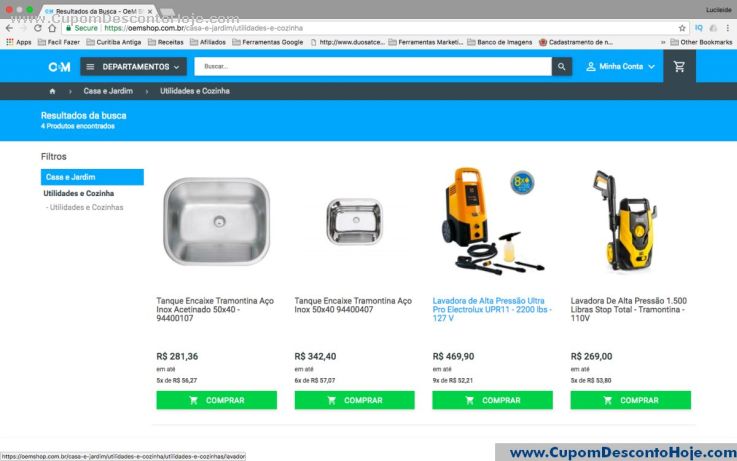Select Casa e Jardim filter
Image resolution: width=737 pixels, height=461 pixels.
(92, 177)
